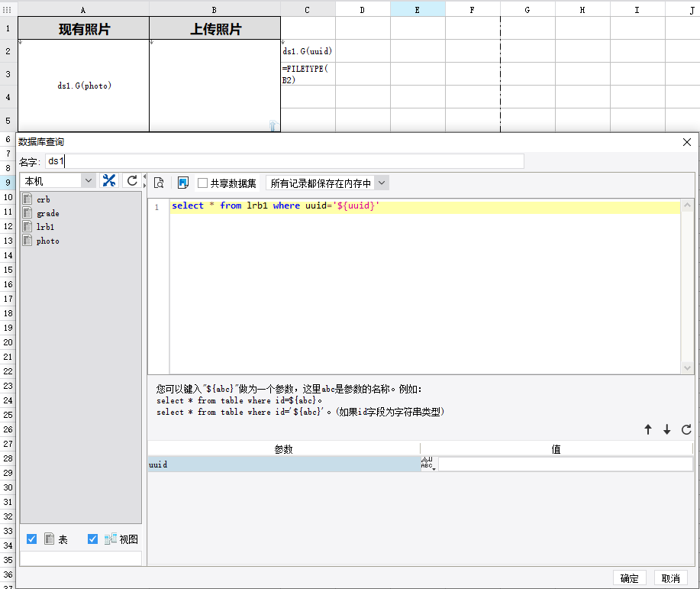Click the 确定 button

pyautogui.click(x=630, y=578)
